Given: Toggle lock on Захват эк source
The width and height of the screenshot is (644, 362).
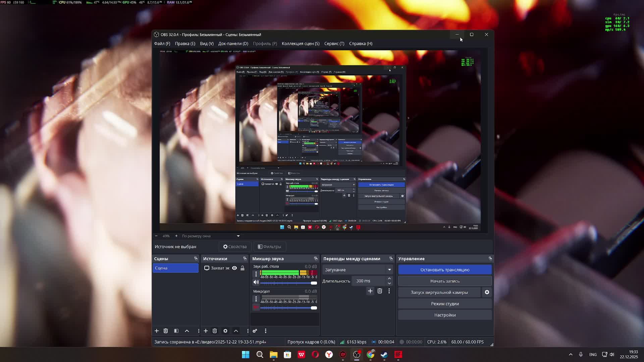Looking at the screenshot, I should [243, 268].
